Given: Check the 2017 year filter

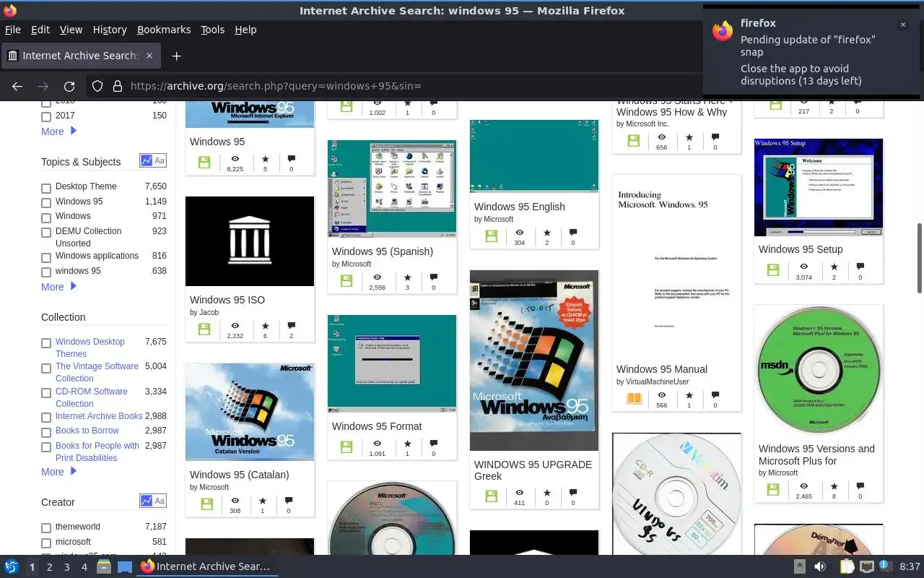Looking at the screenshot, I should coord(46,116).
